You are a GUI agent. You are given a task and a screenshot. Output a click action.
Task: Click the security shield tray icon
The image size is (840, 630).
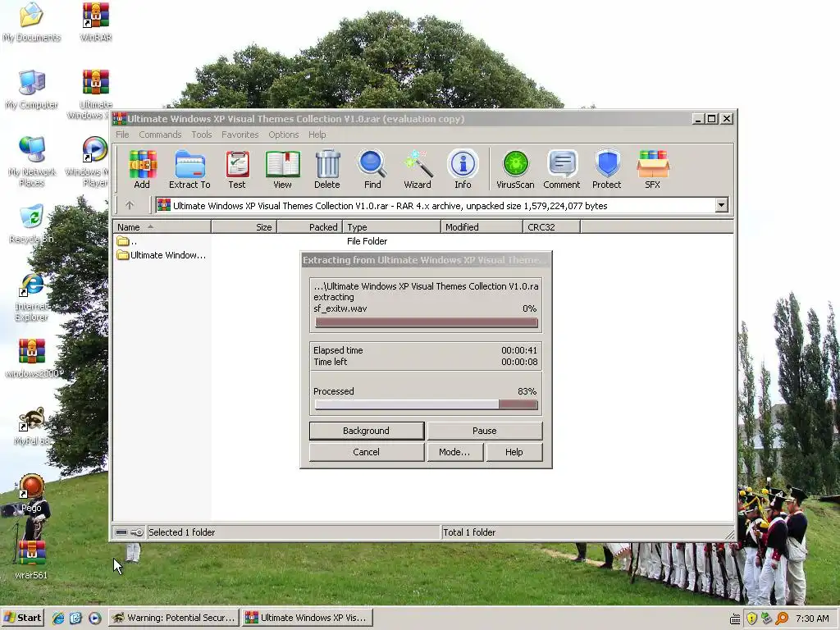[751, 619]
